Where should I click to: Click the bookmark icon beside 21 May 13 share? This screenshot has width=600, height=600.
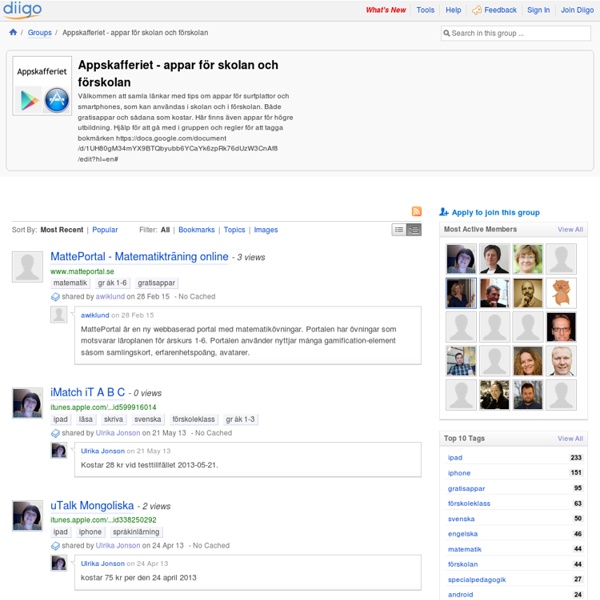point(55,433)
